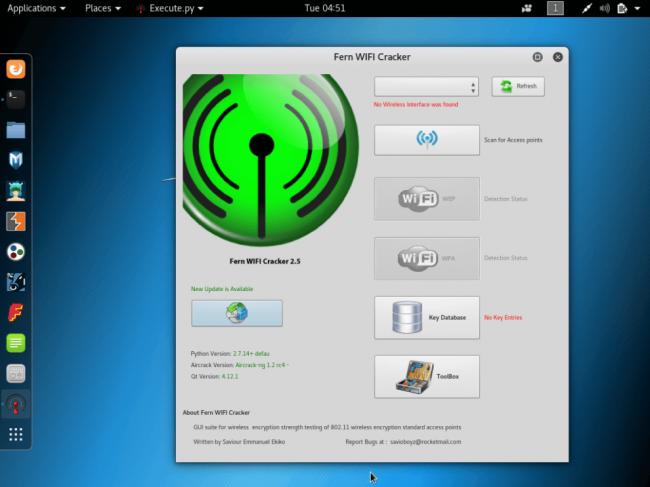Click the volume speaker icon
650x487 pixels.
point(604,8)
